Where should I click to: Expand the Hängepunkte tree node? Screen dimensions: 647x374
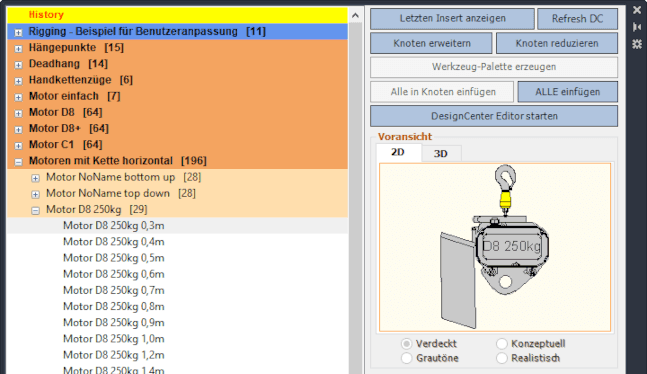point(18,48)
